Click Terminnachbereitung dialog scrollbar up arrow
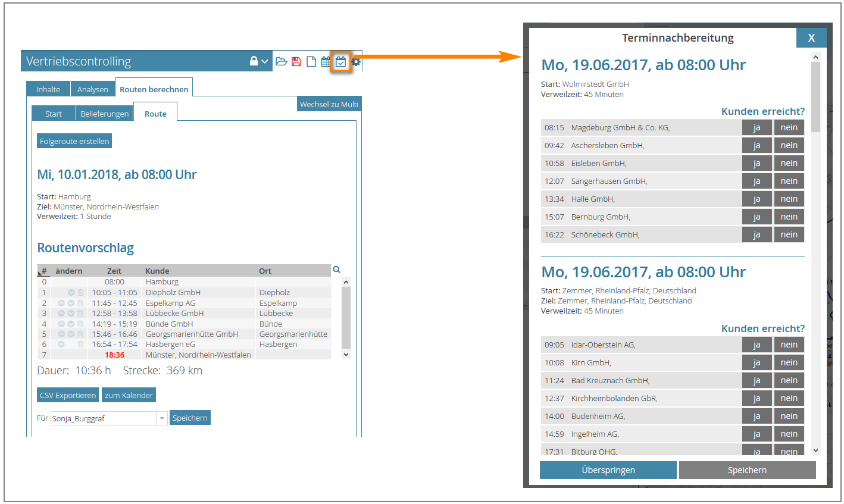844x504 pixels. coord(815,57)
